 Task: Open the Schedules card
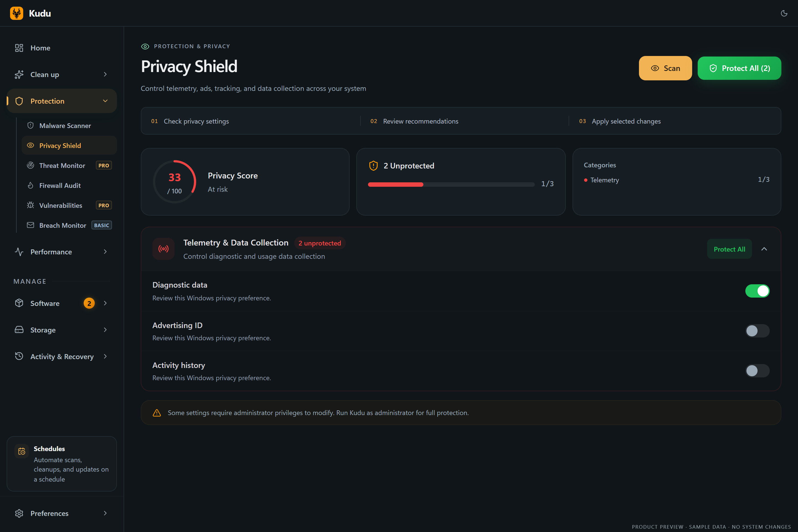62,464
